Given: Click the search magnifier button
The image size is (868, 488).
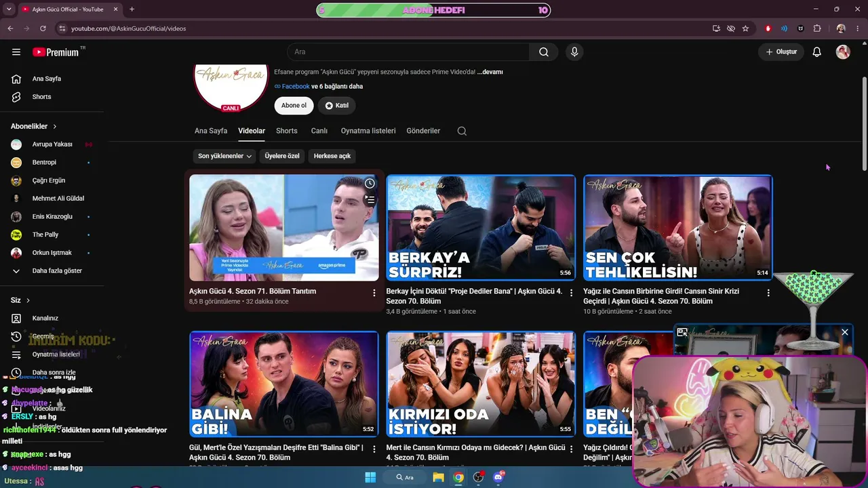Looking at the screenshot, I should click(544, 52).
